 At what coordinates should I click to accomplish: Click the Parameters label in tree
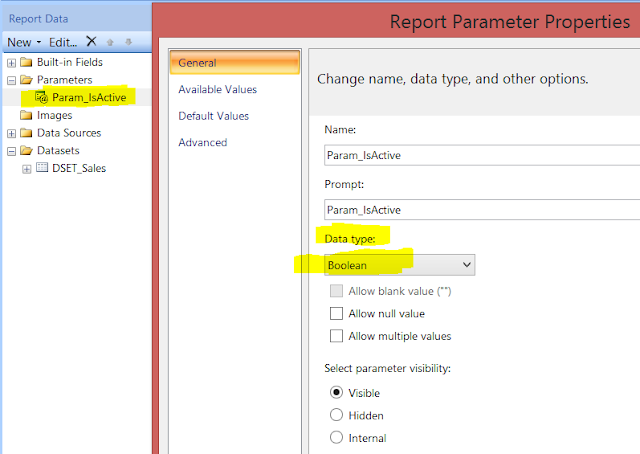(x=64, y=80)
